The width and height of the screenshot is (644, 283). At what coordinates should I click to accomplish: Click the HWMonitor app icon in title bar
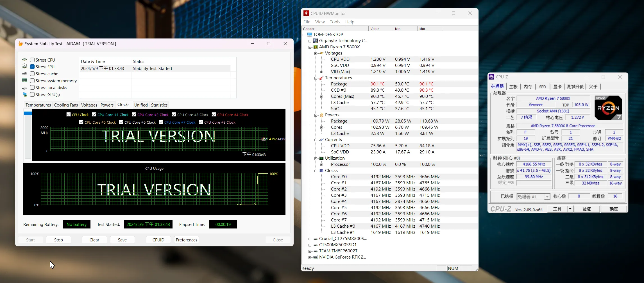[306, 13]
